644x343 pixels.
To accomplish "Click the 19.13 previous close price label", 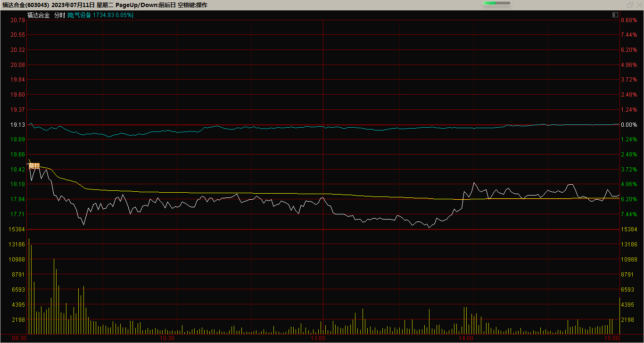I will [x=18, y=125].
